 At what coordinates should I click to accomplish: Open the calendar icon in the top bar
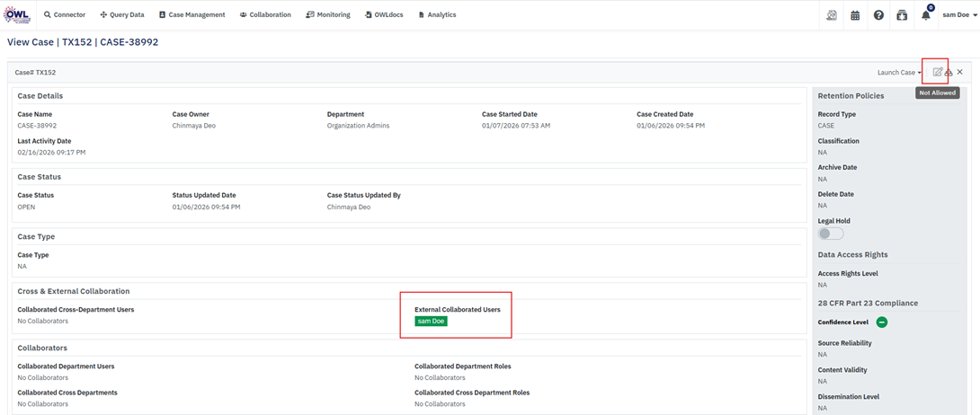click(x=855, y=15)
